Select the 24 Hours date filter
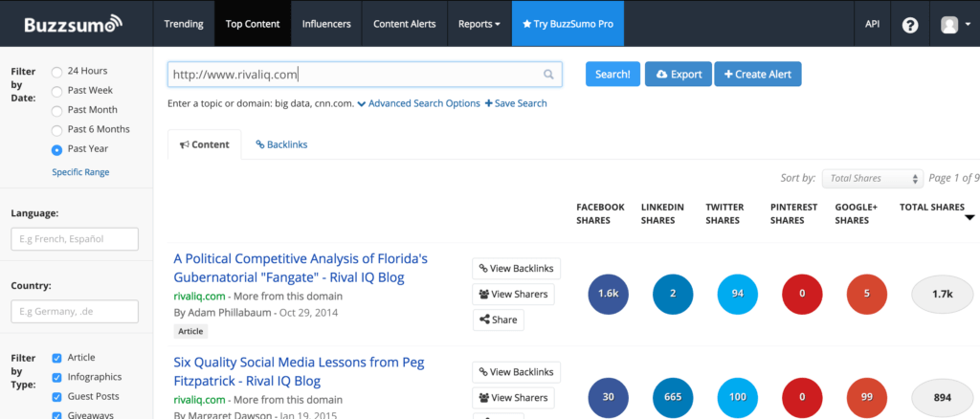The height and width of the screenshot is (419, 980). click(56, 72)
